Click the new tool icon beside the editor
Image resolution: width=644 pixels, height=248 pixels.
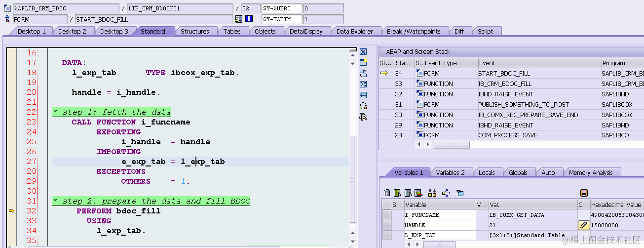click(363, 62)
